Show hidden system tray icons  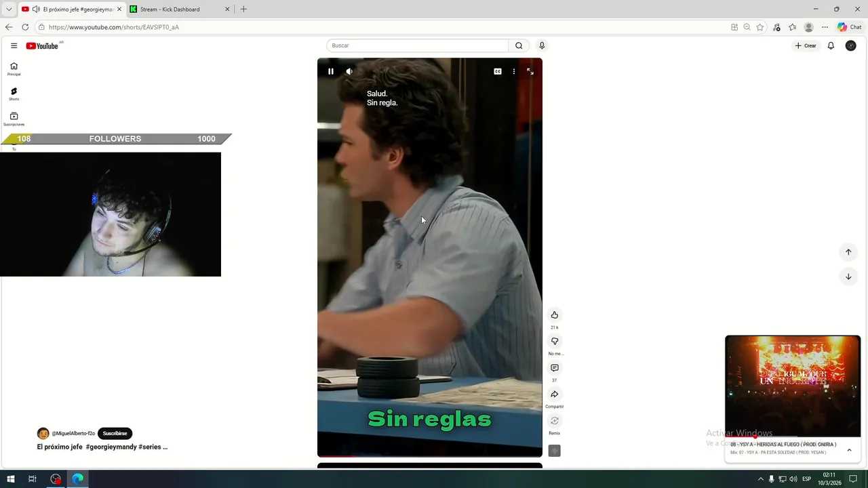coord(760,479)
